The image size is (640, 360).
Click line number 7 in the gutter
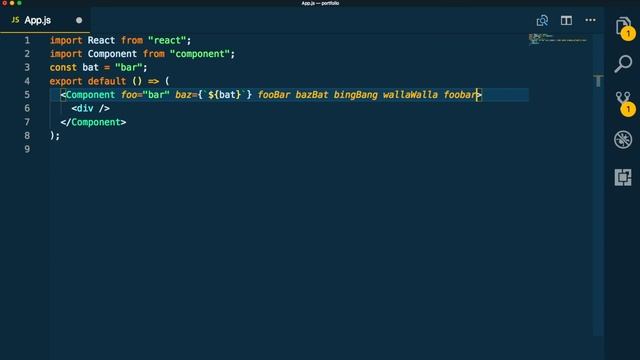click(27, 122)
